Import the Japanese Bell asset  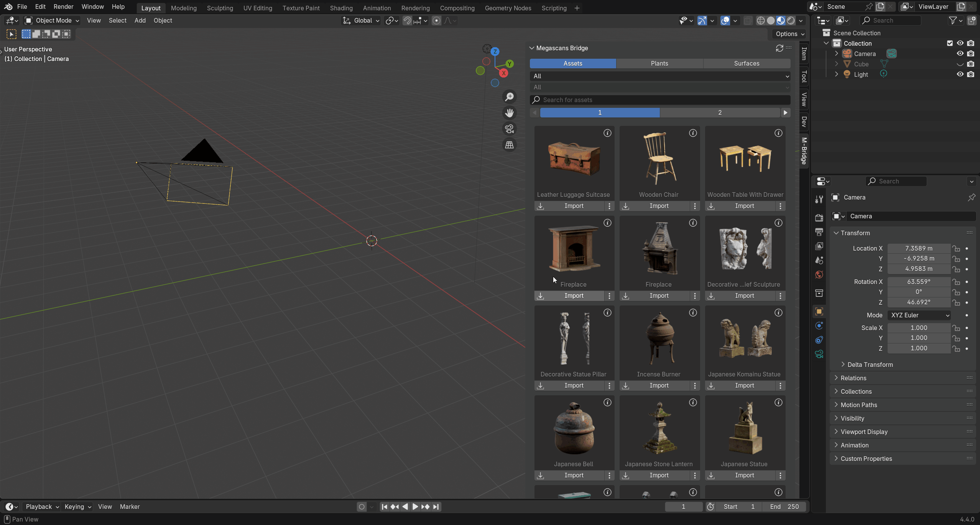(574, 475)
